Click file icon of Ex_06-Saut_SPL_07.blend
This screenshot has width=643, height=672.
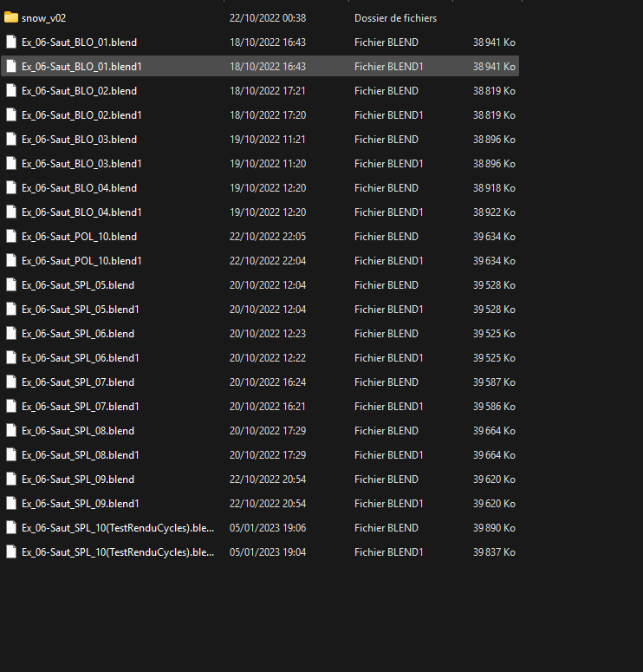[x=11, y=382]
